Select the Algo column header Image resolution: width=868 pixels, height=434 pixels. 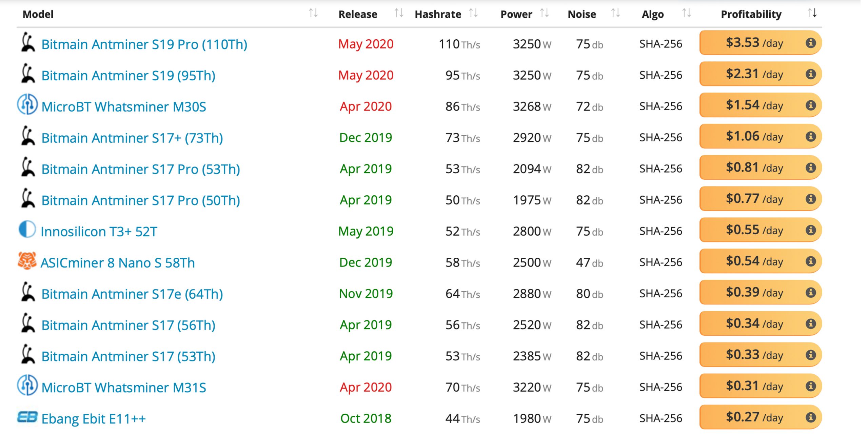(x=653, y=14)
